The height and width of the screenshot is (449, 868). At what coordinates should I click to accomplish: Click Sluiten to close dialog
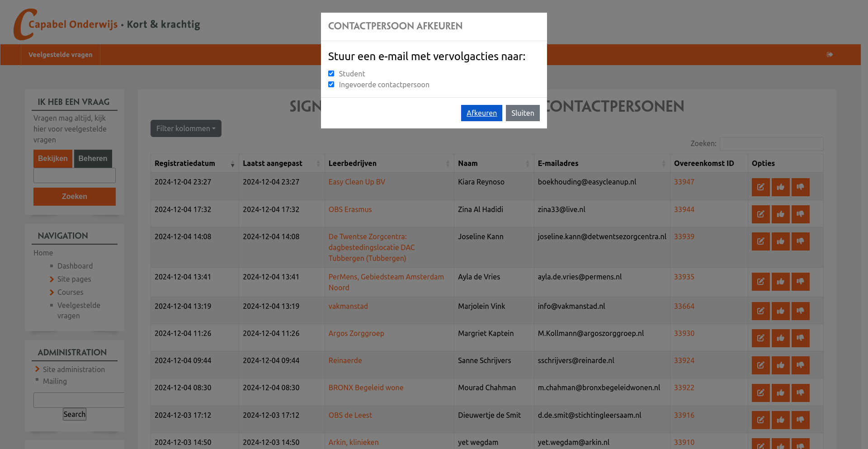[523, 113]
